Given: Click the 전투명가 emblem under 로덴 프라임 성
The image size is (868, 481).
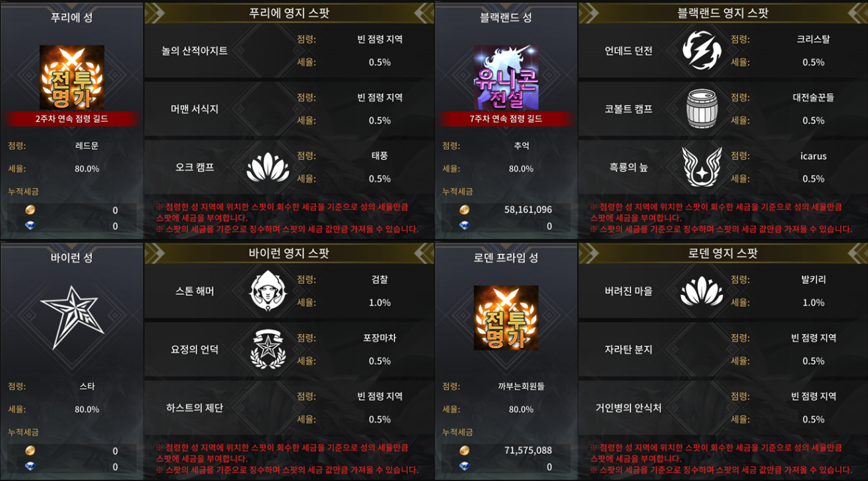Looking at the screenshot, I should pyautogui.click(x=506, y=317).
